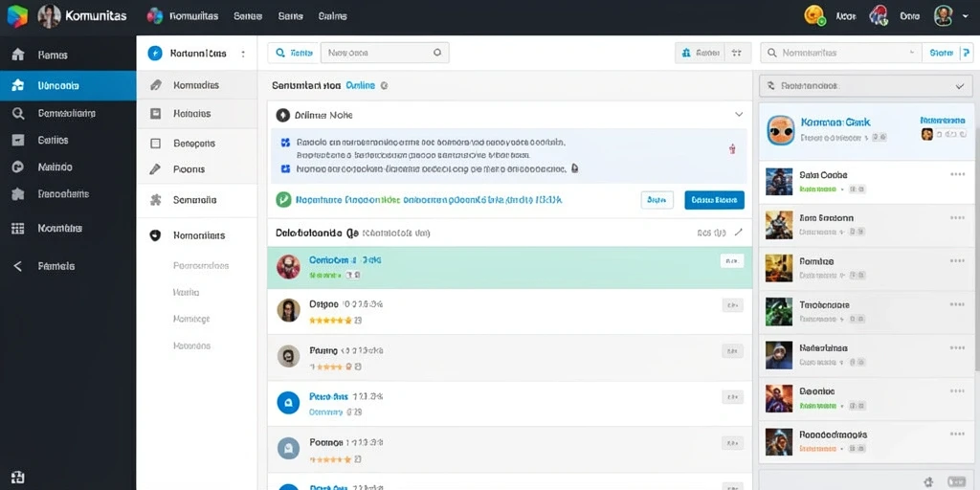
Task: Open the profile dropdown arrow in the top-right corner
Action: pyautogui.click(x=966, y=17)
